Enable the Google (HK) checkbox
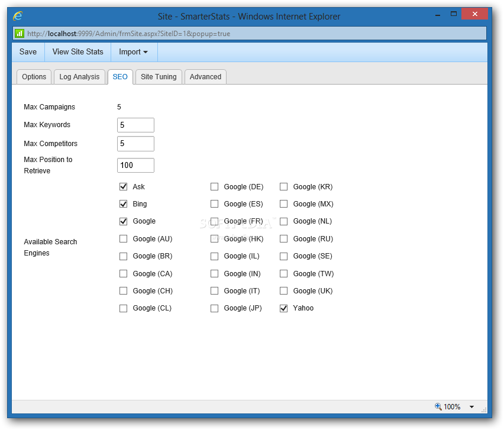The image size is (504, 430). [214, 239]
